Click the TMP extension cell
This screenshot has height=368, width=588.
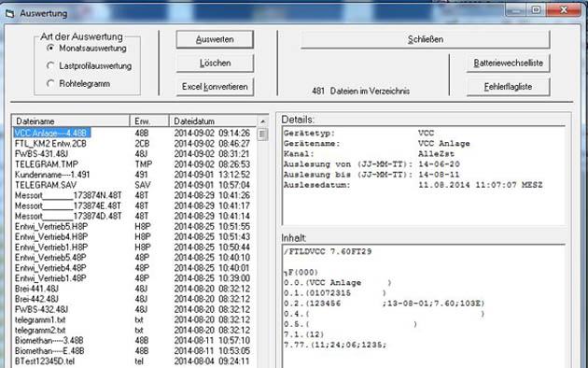144,164
